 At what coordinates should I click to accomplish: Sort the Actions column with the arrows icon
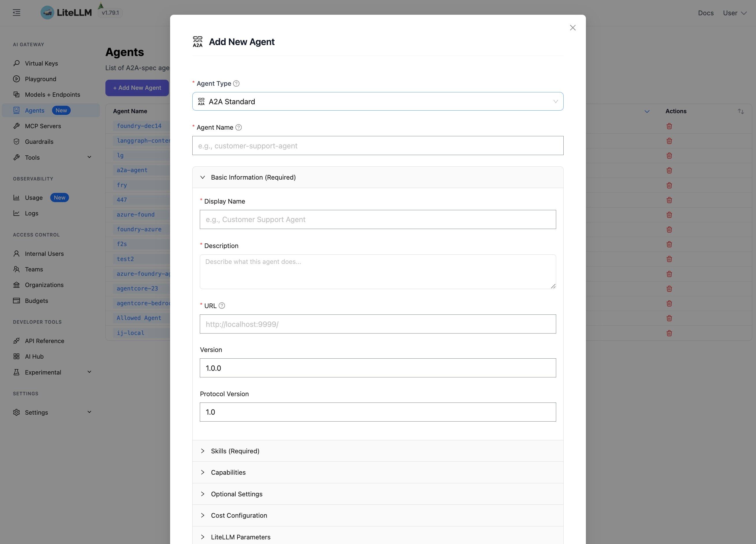point(741,111)
